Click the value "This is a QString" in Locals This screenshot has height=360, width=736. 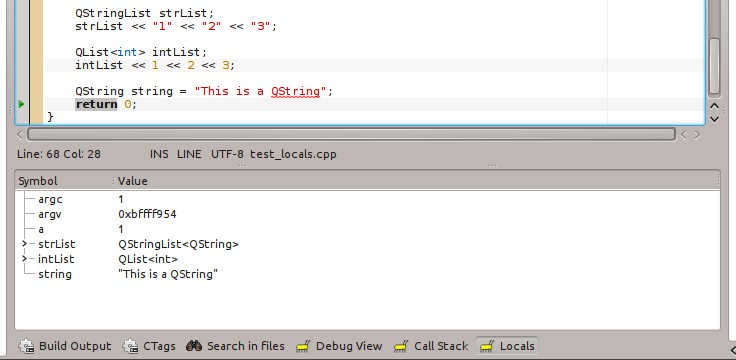[168, 274]
